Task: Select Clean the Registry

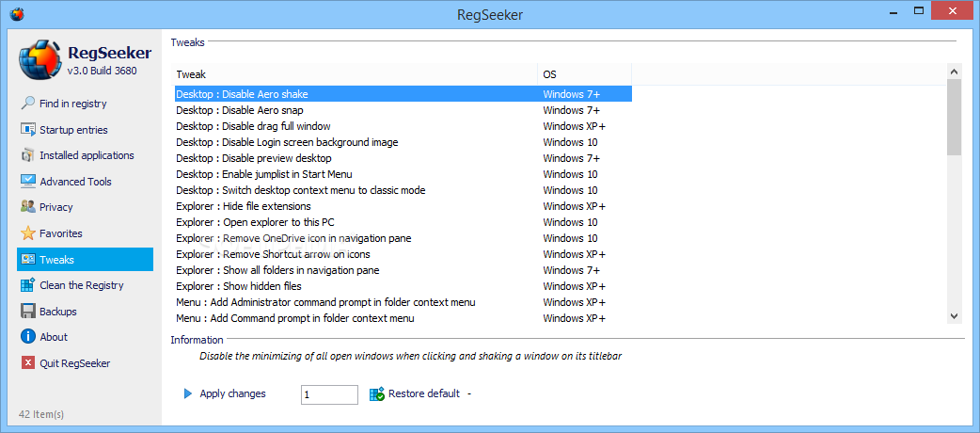Action: tap(82, 285)
